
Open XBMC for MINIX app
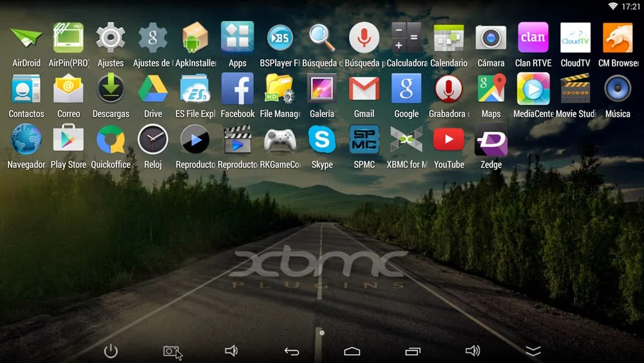click(406, 139)
